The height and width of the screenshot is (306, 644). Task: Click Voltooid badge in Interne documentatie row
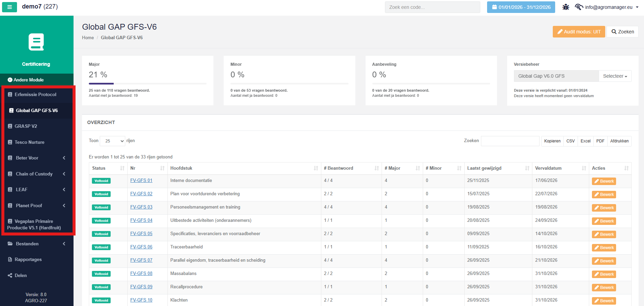point(101,181)
